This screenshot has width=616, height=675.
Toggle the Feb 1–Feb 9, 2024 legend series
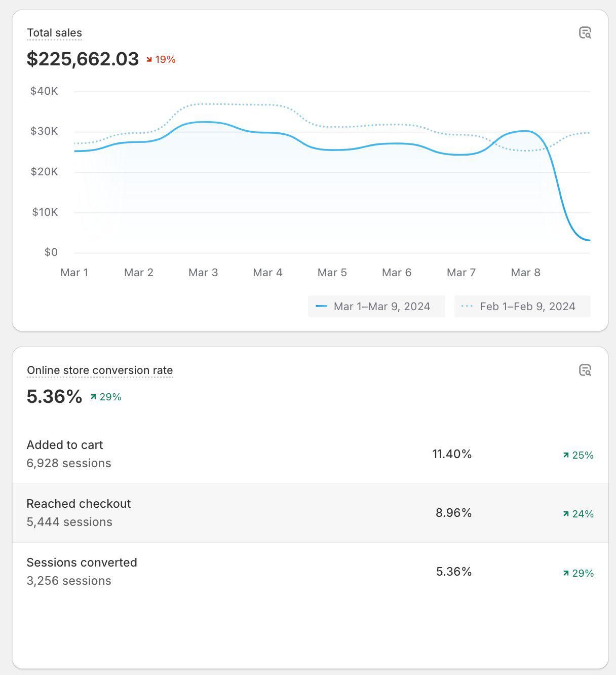pos(522,307)
